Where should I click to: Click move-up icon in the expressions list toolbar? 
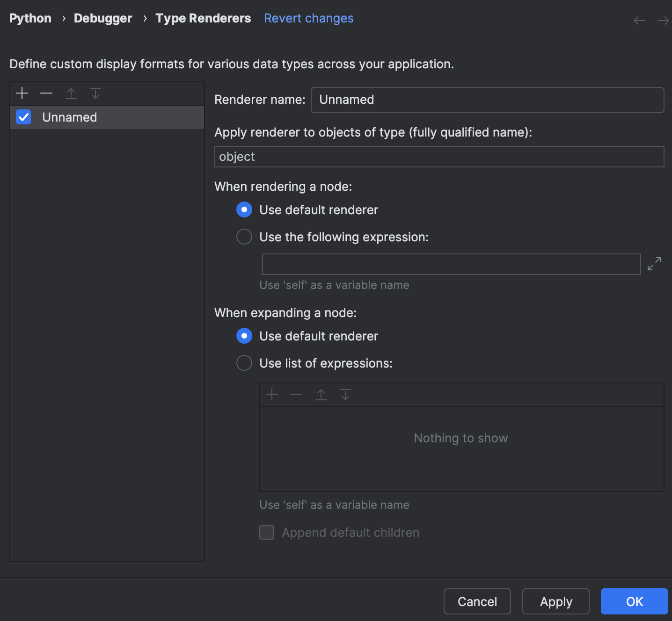tap(321, 395)
